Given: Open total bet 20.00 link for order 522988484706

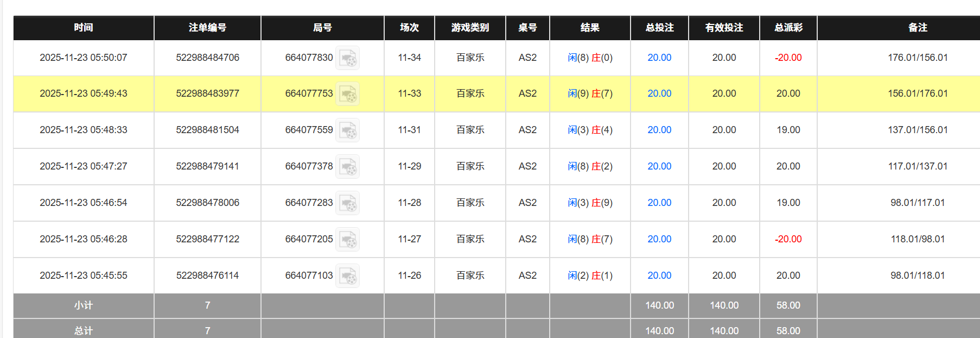Looking at the screenshot, I should pyautogui.click(x=659, y=58).
